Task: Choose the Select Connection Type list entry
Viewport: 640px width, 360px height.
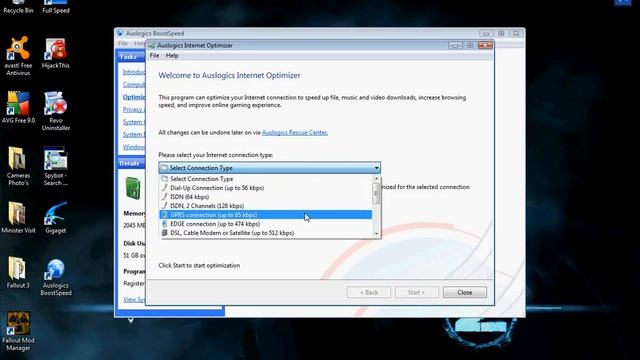Action: [x=265, y=179]
